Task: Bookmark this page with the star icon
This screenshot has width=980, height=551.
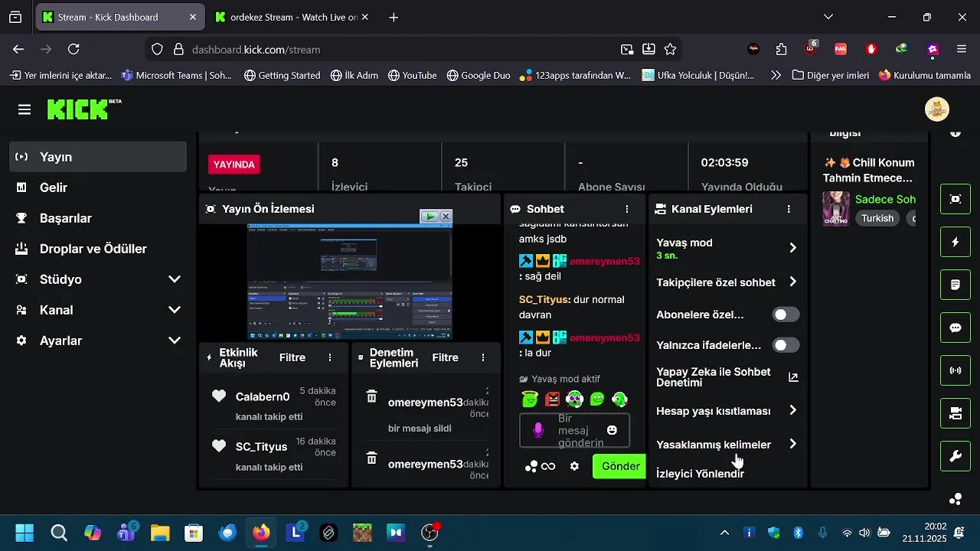Action: pos(671,49)
